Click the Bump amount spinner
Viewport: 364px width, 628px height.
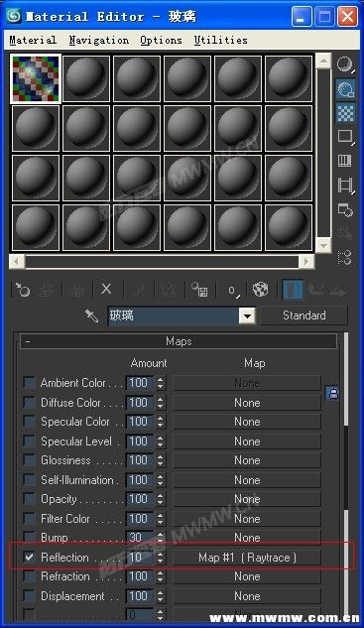pyautogui.click(x=160, y=537)
